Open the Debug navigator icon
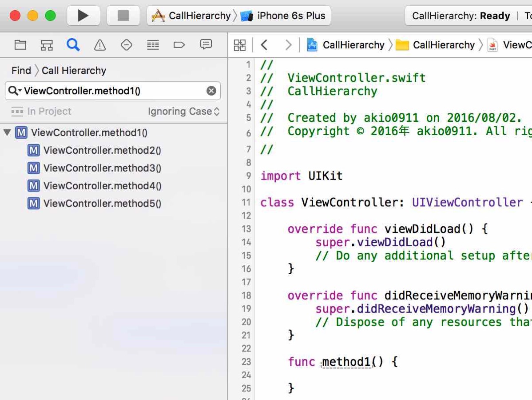 click(x=153, y=45)
